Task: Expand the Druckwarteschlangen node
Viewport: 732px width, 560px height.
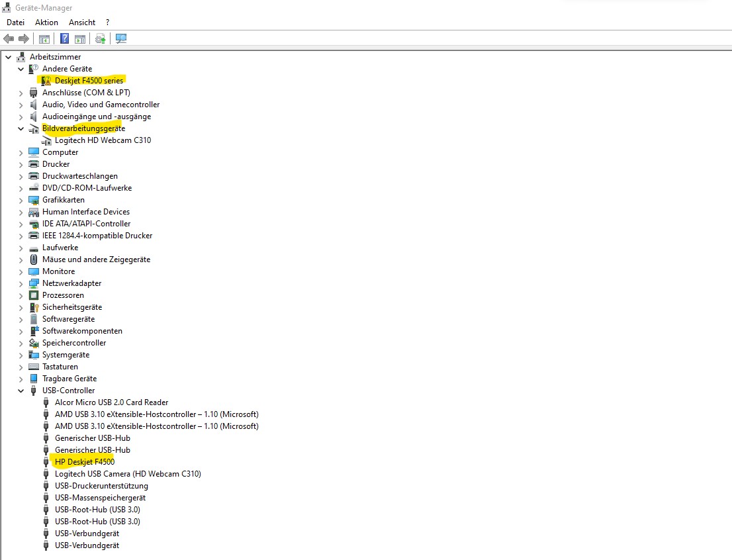Action: [x=21, y=176]
